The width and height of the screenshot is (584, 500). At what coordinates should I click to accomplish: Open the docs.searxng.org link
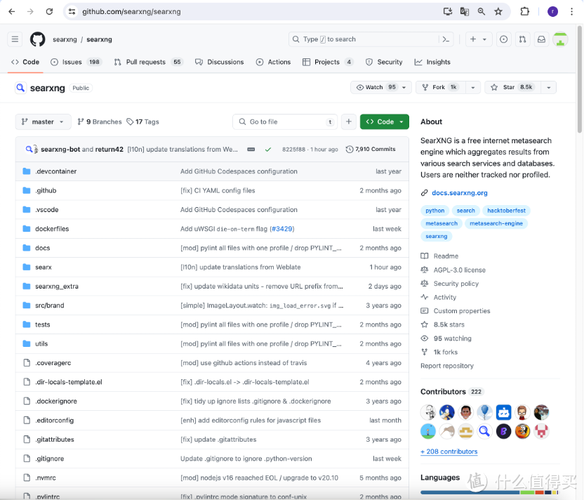[459, 193]
